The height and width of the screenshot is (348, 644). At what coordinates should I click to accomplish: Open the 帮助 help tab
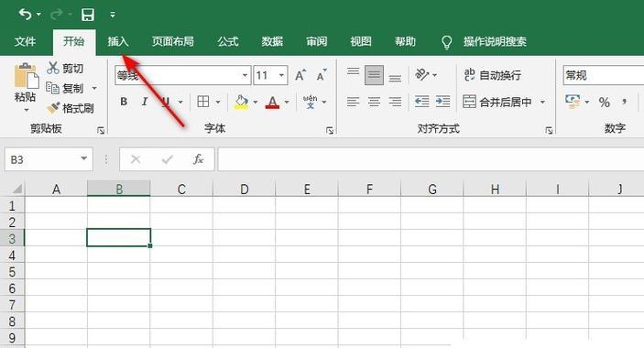406,41
